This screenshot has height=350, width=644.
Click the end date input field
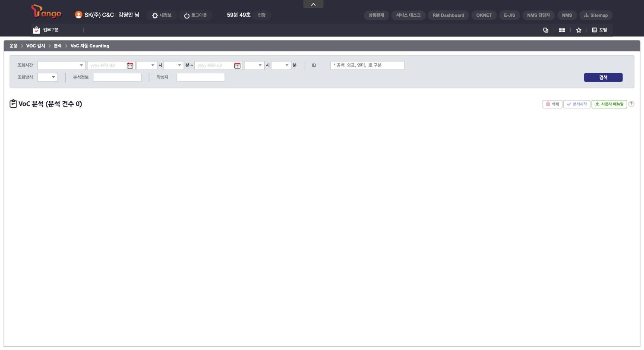[x=214, y=66]
